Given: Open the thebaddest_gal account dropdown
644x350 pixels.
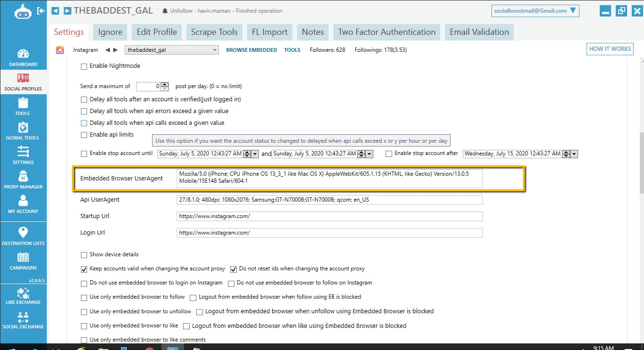Looking at the screenshot, I should (172, 50).
